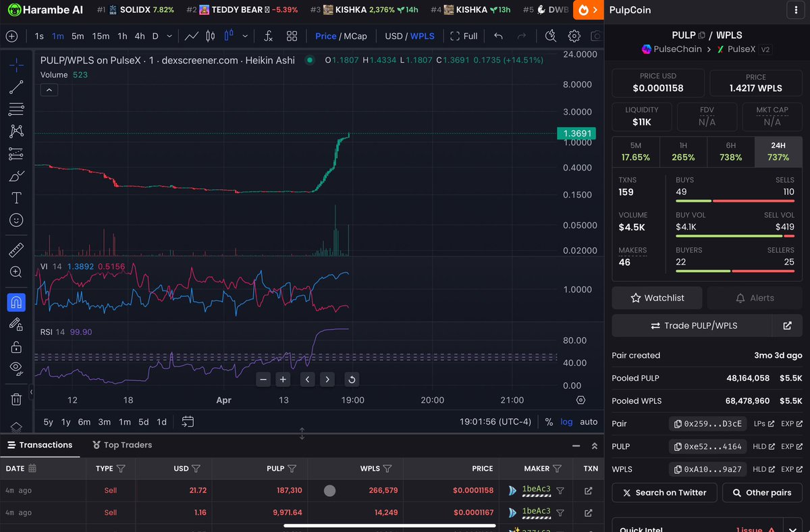Select the brush drawing tool
This screenshot has width=810, height=532.
click(x=17, y=176)
